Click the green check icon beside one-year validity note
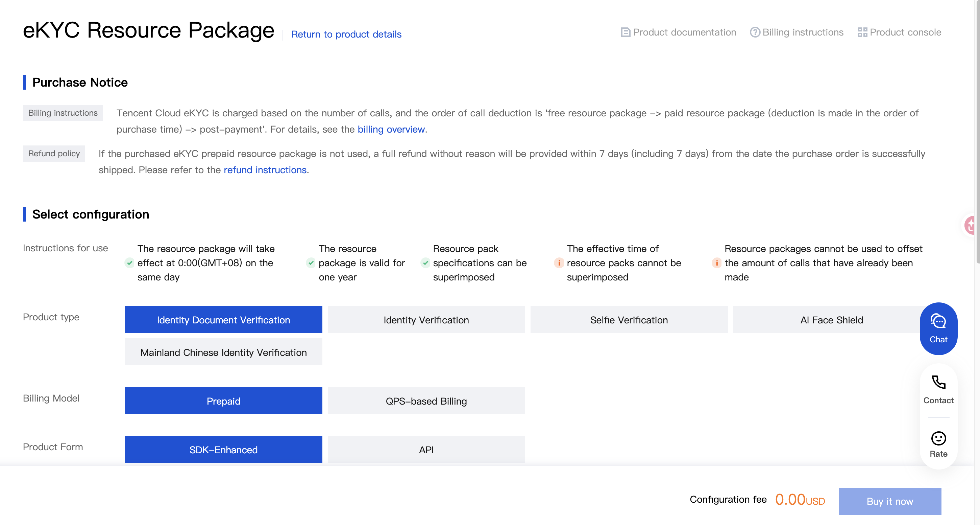Viewport: 980px width, 525px height. pyautogui.click(x=311, y=263)
